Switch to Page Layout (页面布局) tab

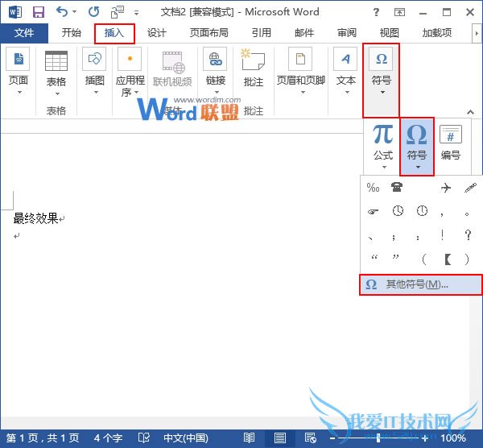pyautogui.click(x=208, y=33)
